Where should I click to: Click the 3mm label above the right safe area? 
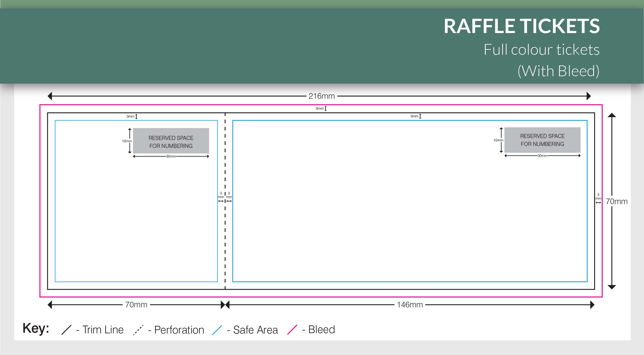click(x=414, y=116)
